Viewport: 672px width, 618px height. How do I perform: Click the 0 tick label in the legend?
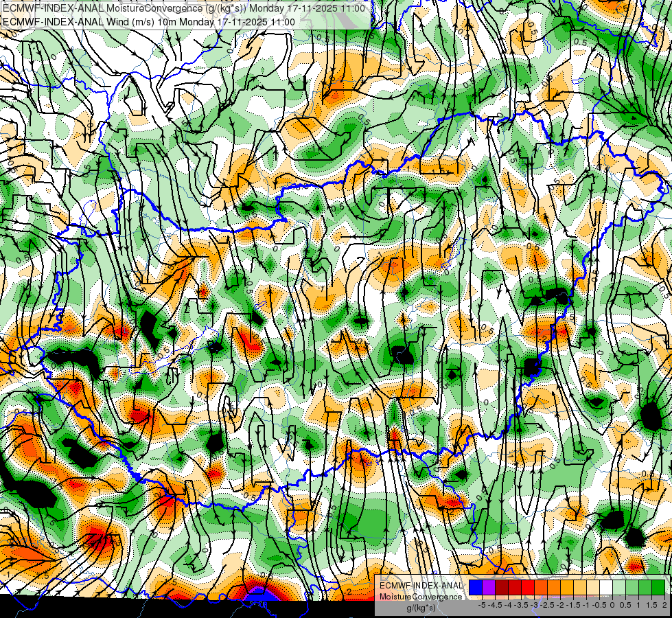click(612, 605)
